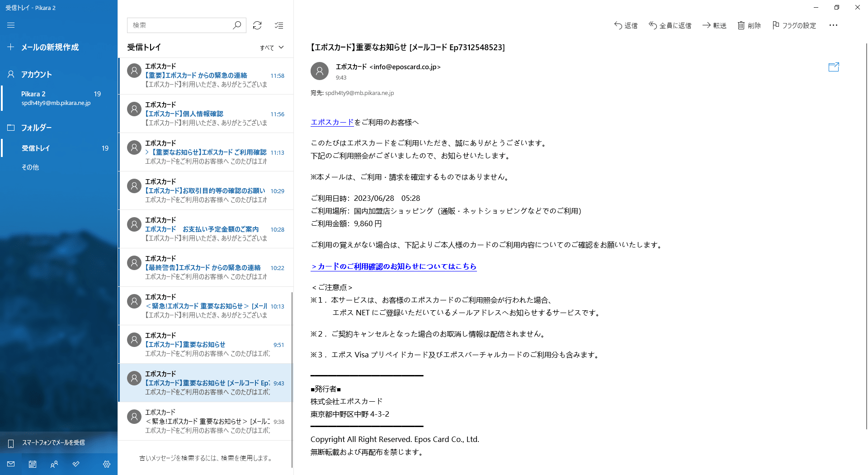Click the smartphone mail icon
Image resolution: width=868 pixels, height=475 pixels.
[x=11, y=443]
